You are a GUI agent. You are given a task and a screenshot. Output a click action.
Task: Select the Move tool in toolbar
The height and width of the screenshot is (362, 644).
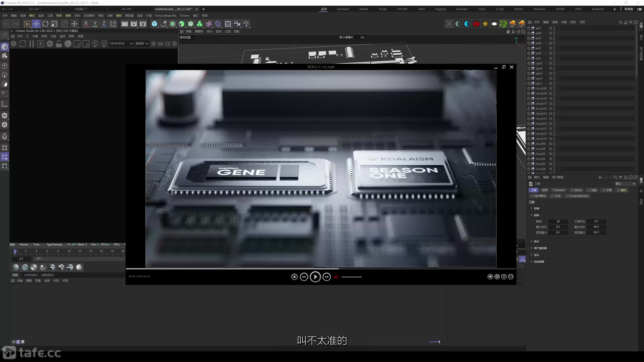click(x=36, y=24)
